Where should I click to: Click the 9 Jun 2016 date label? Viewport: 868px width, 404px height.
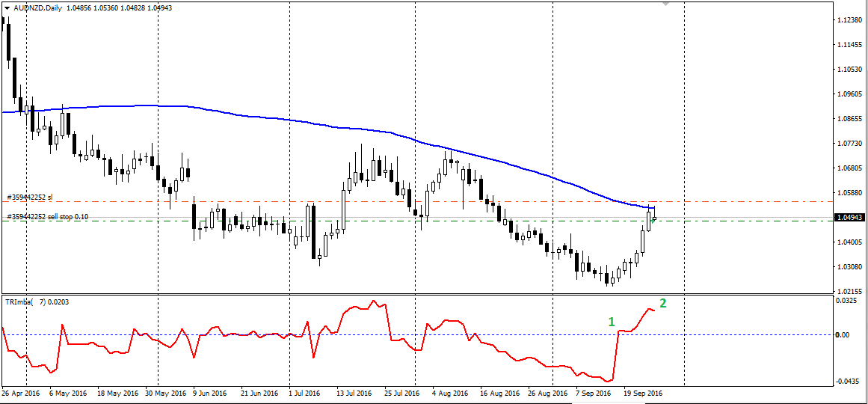point(210,394)
